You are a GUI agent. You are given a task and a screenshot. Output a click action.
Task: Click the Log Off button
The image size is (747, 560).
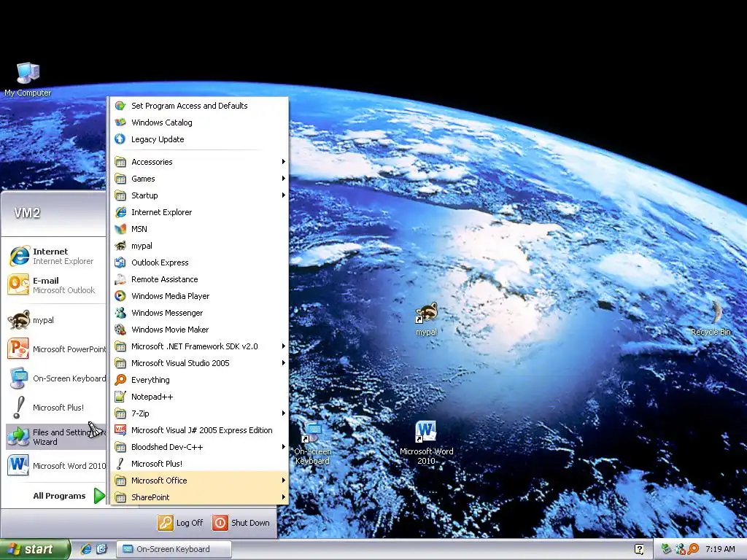(x=181, y=523)
